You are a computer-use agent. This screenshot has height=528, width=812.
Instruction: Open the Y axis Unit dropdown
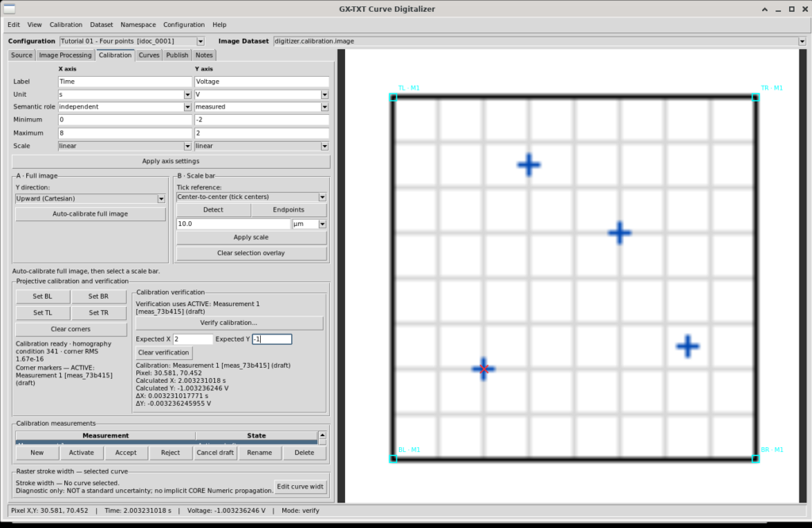[324, 94]
